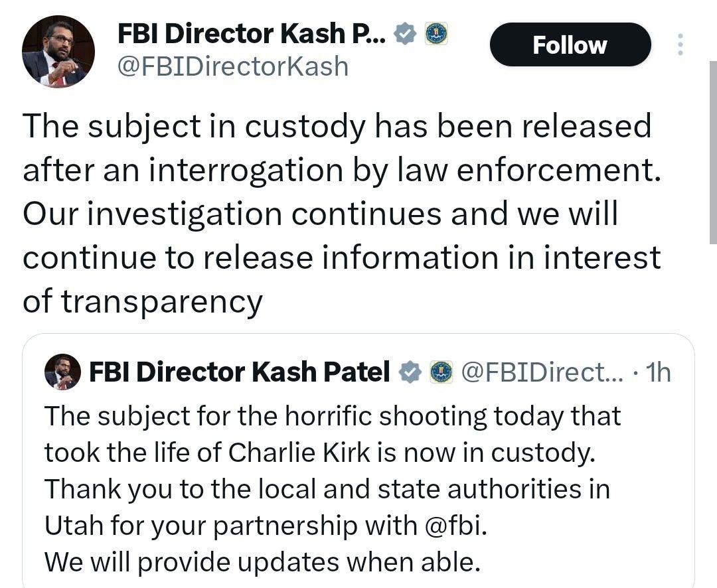Image resolution: width=717 pixels, height=588 pixels.
Task: Click the "1h" timestamp of the quoted tweet
Action: (x=658, y=372)
